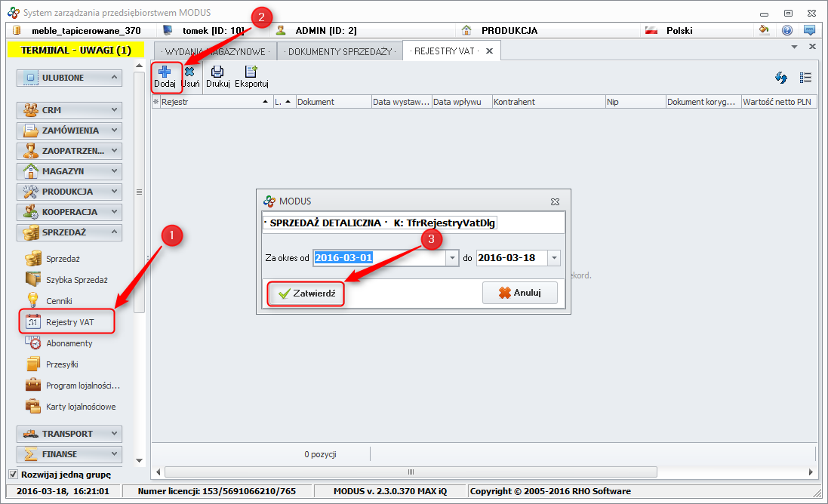Screen dimensions: 828x504
Task: Click the tomek computer icon in header
Action: tap(168, 31)
